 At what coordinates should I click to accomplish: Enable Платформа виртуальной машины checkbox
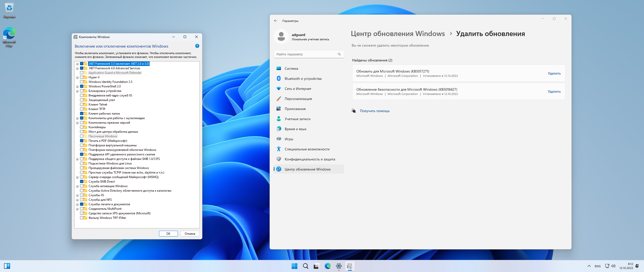click(82, 145)
